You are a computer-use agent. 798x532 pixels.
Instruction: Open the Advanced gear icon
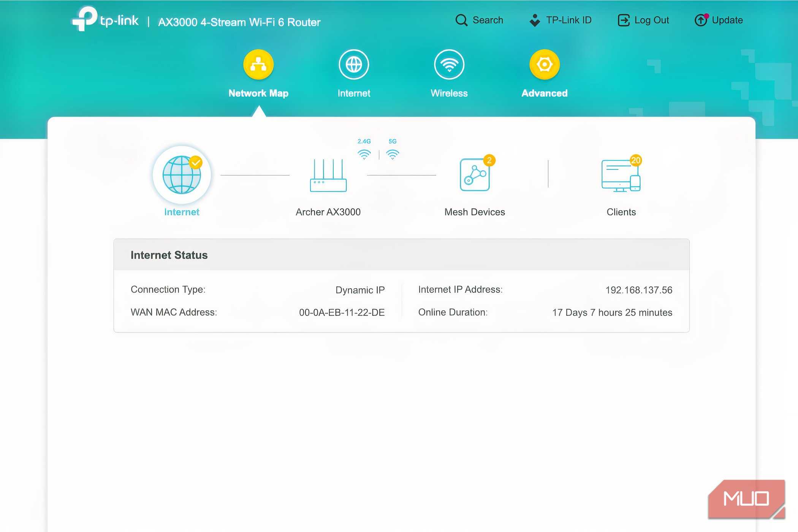545,65
